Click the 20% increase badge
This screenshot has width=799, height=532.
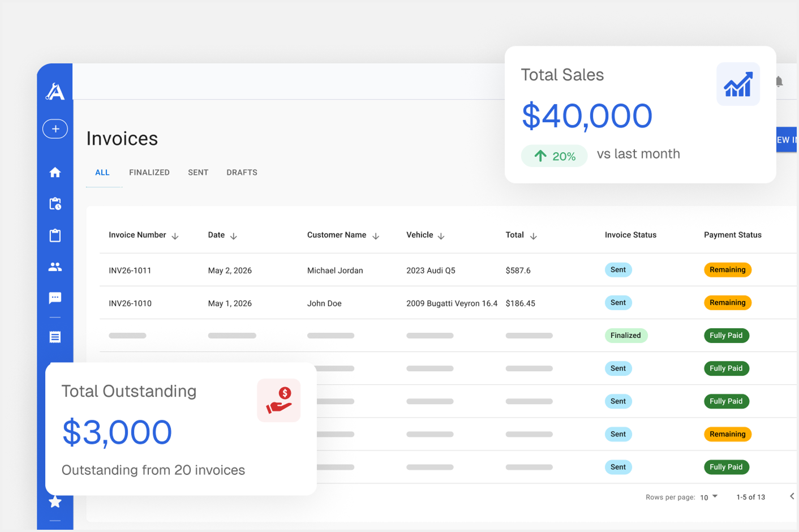pos(555,156)
